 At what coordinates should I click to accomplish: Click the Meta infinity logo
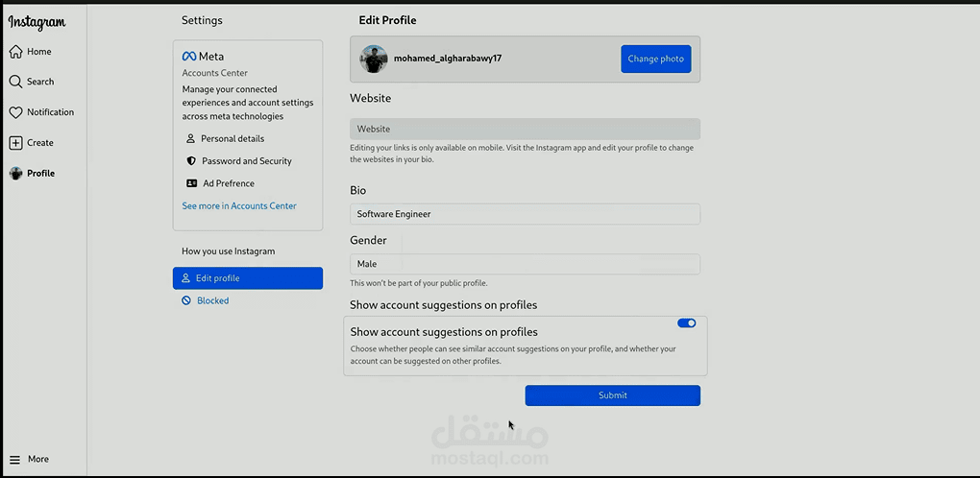188,57
